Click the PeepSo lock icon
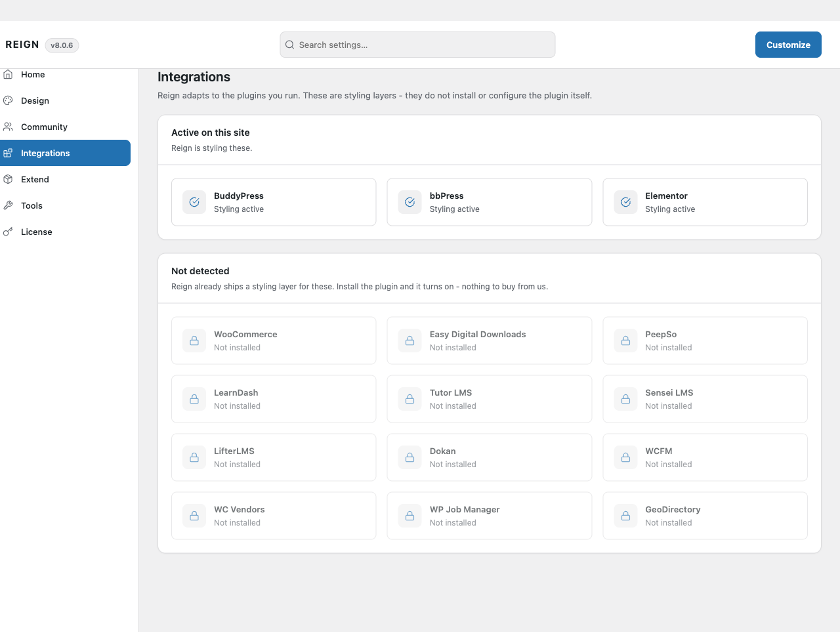The height and width of the screenshot is (643, 840). (625, 341)
